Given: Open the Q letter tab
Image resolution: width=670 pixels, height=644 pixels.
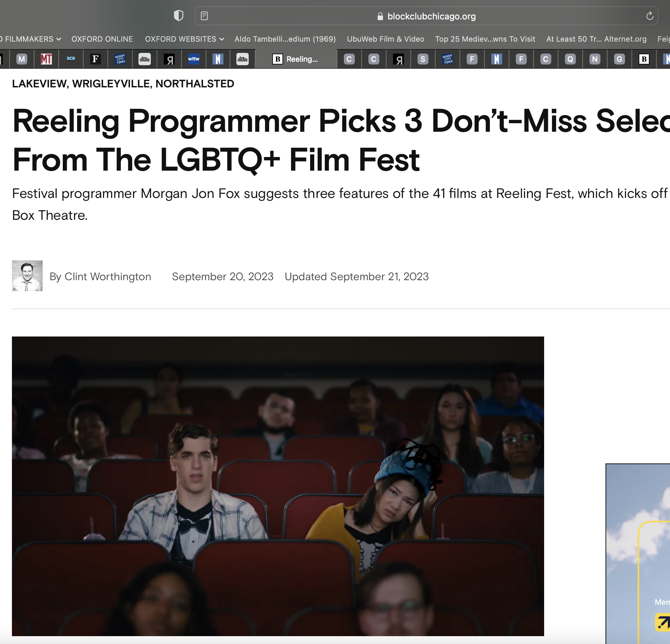Looking at the screenshot, I should (x=570, y=59).
